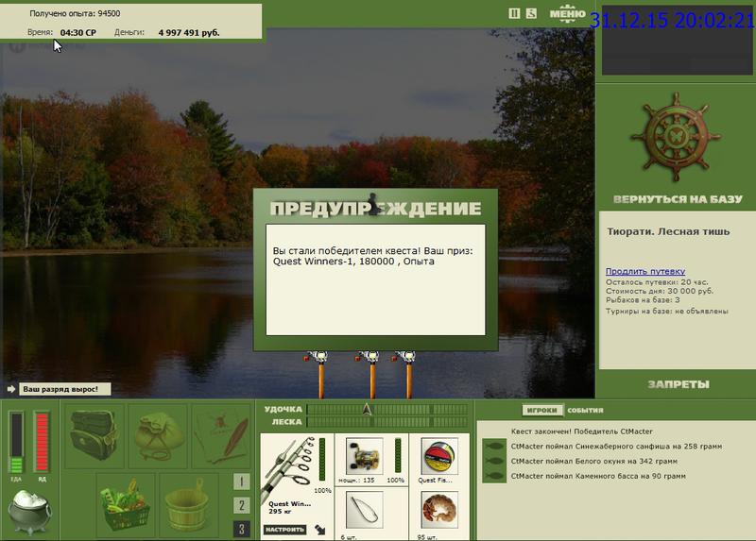
Task: Open the grocery food basket
Action: [126, 505]
